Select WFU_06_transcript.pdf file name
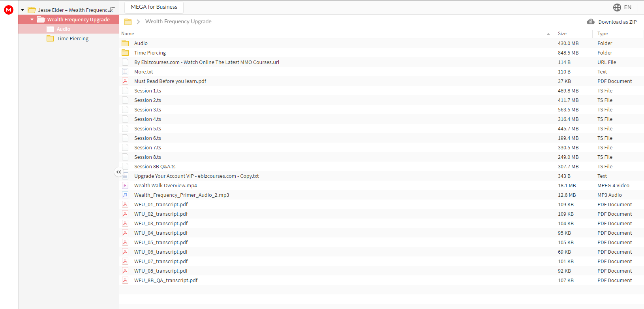This screenshot has width=644, height=309. [x=161, y=252]
